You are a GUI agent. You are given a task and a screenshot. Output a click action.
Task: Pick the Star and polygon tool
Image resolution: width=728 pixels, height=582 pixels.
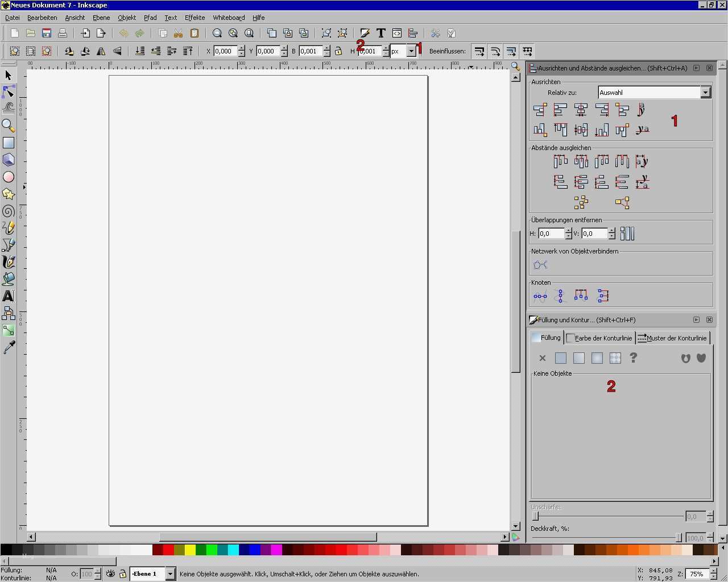tap(8, 194)
